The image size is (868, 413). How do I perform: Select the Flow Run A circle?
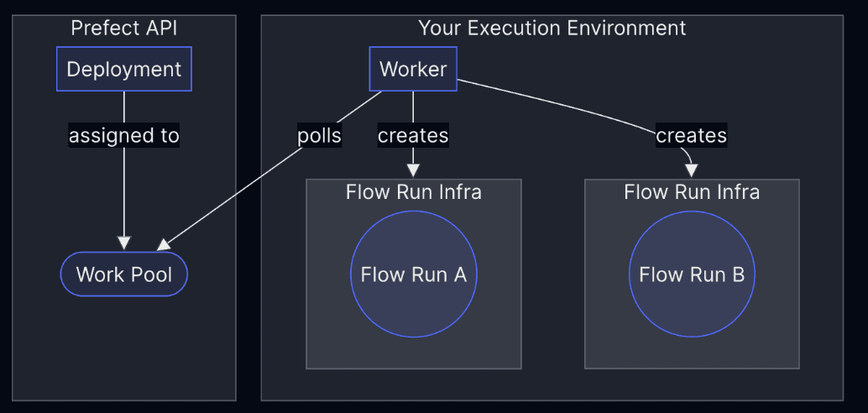pyautogui.click(x=413, y=274)
